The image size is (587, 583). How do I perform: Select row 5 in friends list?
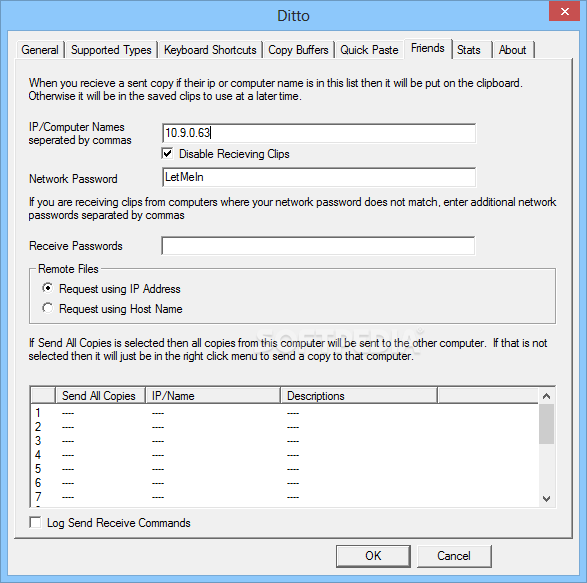point(285,469)
